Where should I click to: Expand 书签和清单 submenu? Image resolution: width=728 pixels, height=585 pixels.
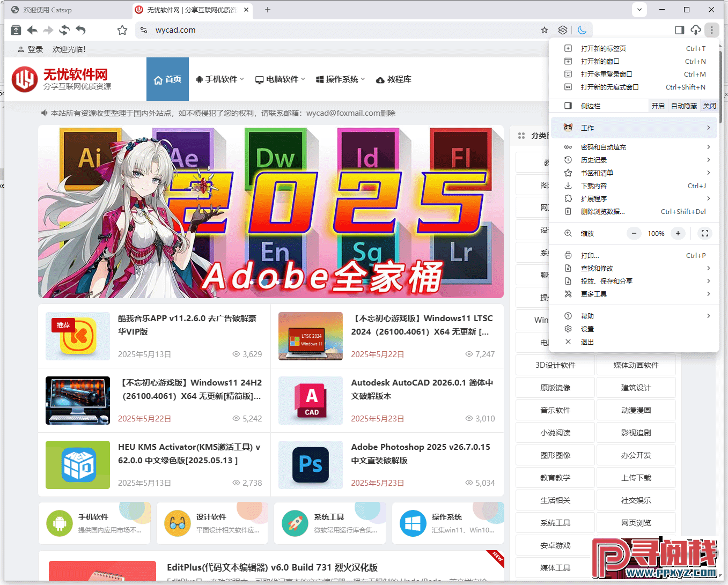tap(634, 173)
